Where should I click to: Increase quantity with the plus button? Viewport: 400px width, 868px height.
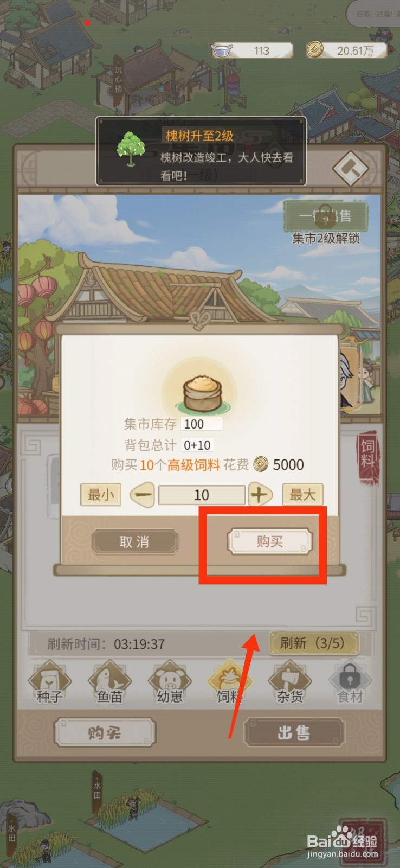coord(260,495)
